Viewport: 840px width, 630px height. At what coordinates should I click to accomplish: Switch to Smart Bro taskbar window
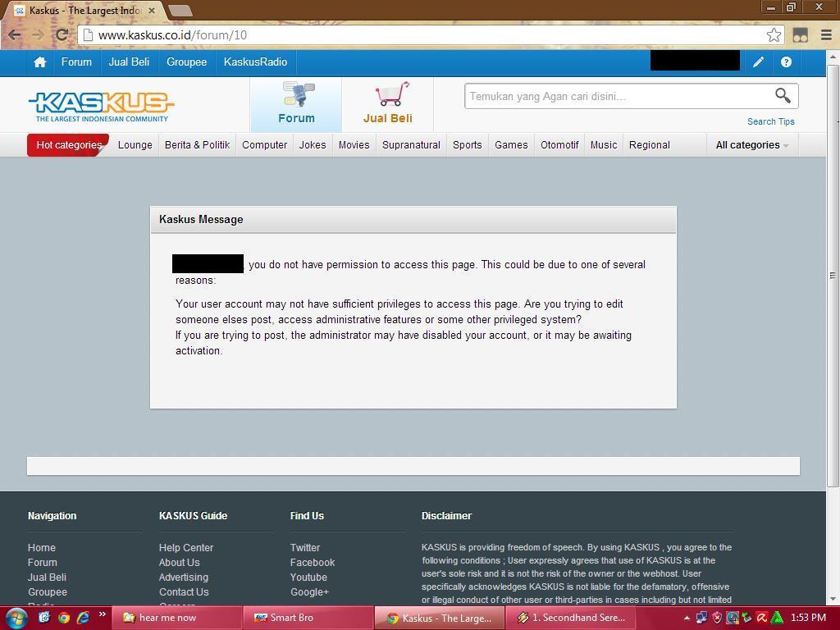pyautogui.click(x=308, y=618)
